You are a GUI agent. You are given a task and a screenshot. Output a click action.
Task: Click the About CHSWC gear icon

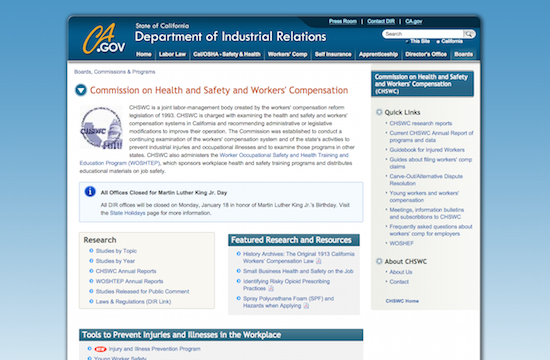[379, 261]
